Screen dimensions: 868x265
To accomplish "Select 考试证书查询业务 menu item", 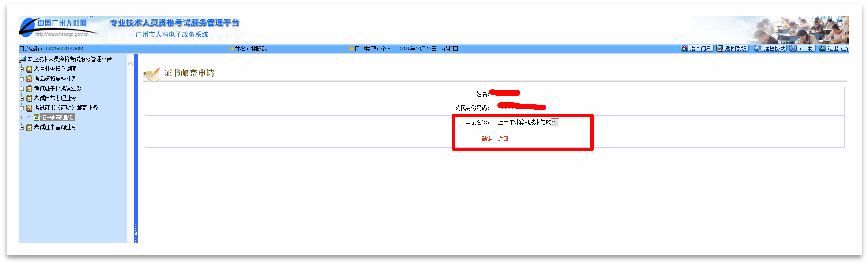I will pyautogui.click(x=55, y=127).
